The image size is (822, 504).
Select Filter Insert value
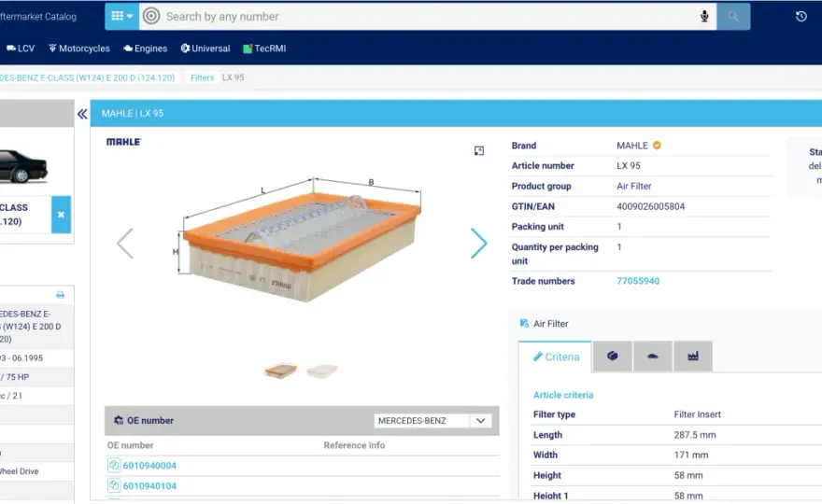tap(697, 414)
